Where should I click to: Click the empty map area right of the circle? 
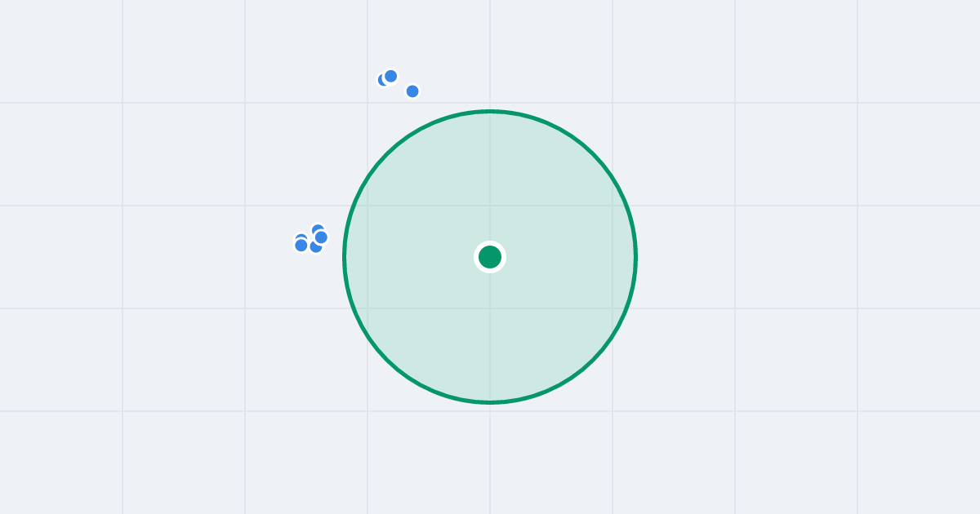coord(776,257)
